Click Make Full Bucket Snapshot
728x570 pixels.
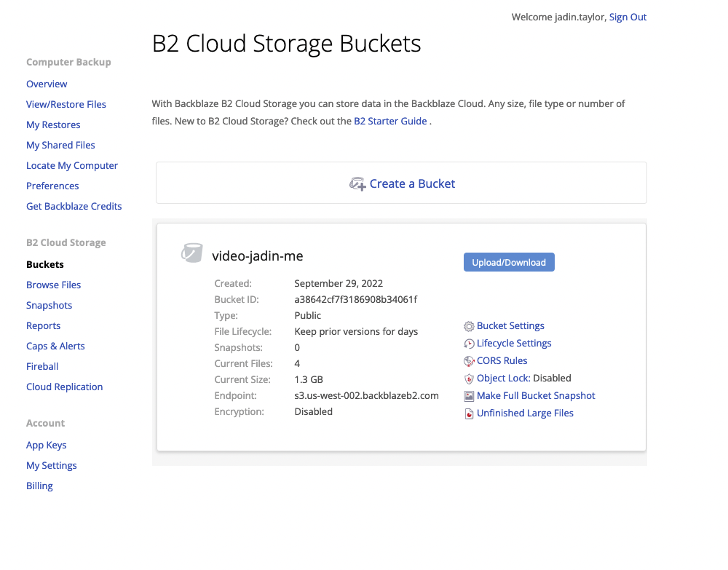[x=536, y=395]
